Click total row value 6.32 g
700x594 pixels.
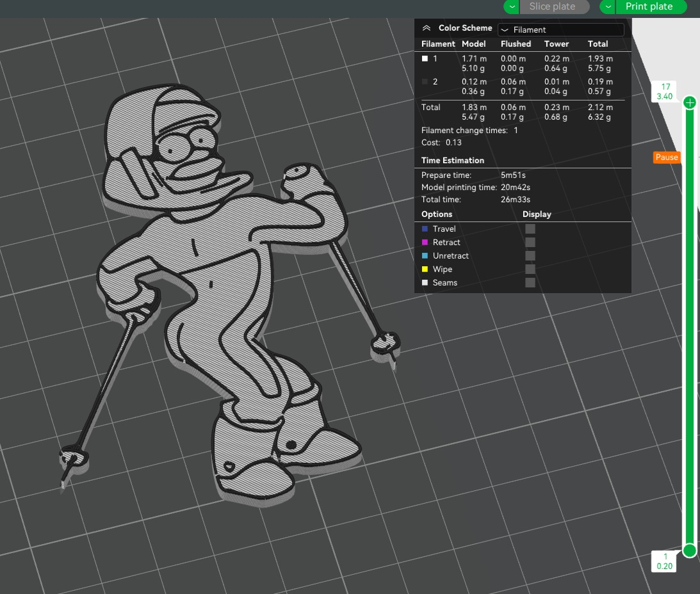coord(599,117)
